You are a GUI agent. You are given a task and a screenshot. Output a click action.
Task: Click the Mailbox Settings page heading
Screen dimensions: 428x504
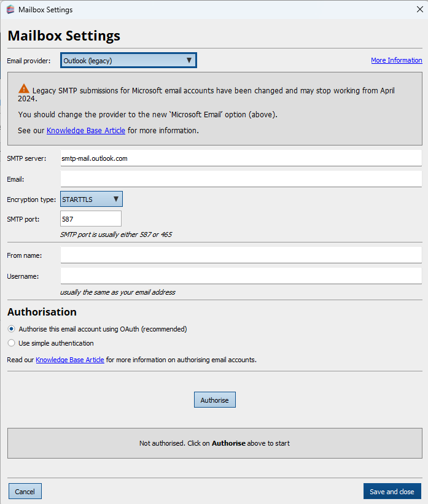64,36
